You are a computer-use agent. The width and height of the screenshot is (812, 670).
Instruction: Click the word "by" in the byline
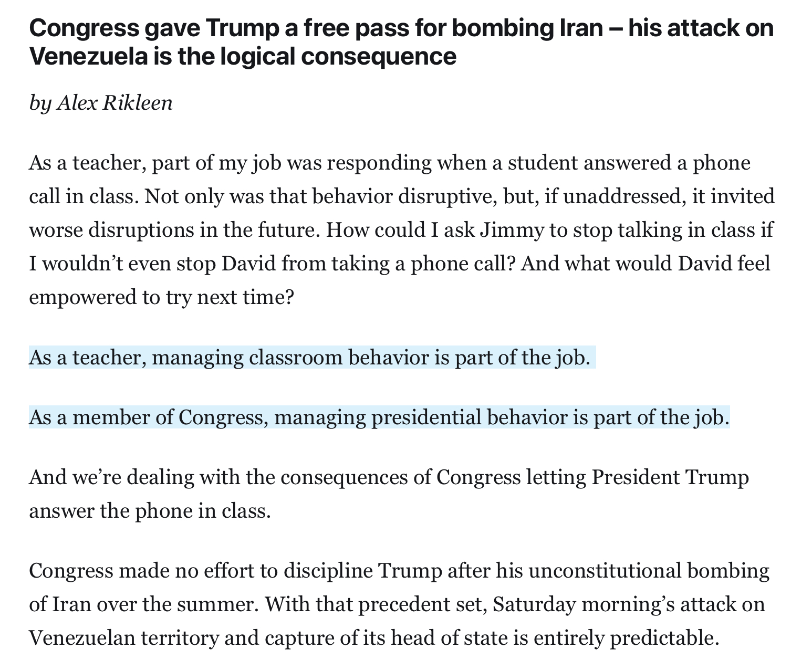click(40, 103)
